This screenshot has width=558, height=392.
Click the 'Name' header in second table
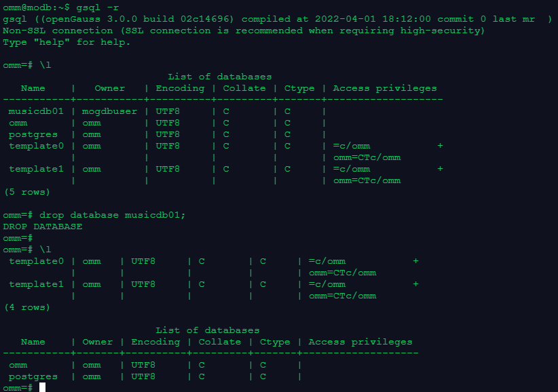(33, 342)
